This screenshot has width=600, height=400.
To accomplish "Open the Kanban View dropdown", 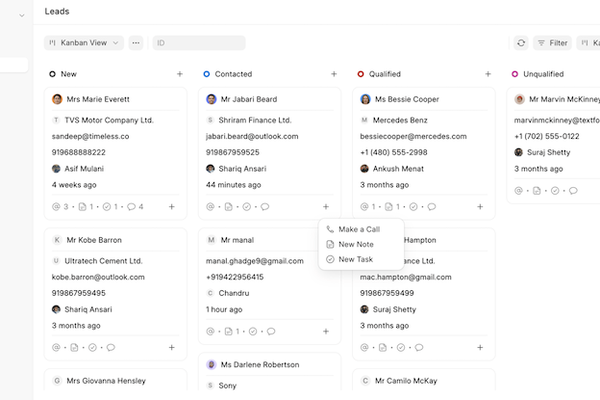I will [84, 43].
